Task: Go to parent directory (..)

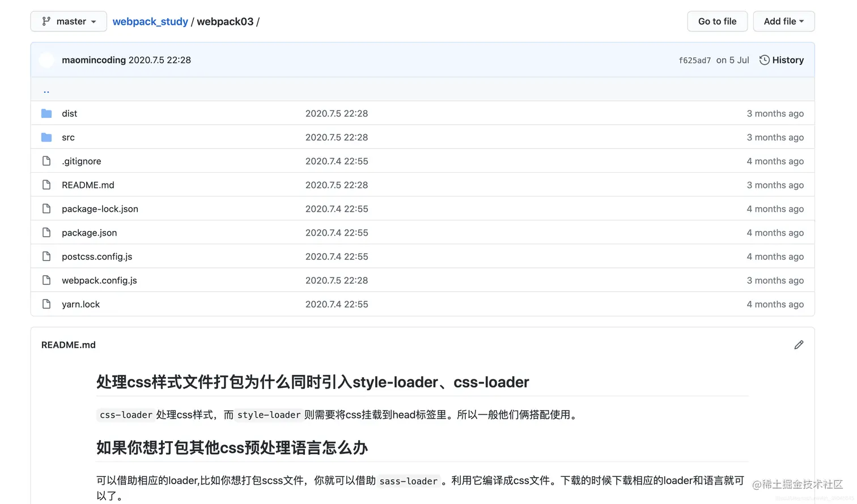Action: 46,90
